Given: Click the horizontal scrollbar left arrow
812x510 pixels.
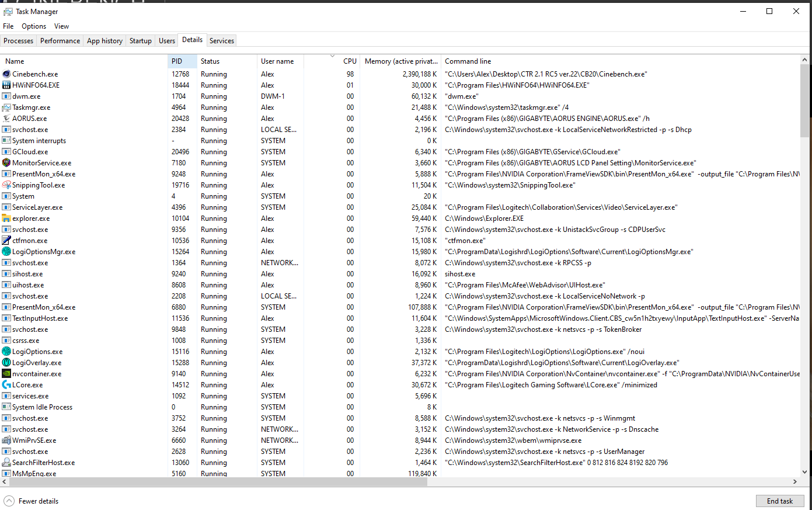Looking at the screenshot, I should tap(5, 482).
